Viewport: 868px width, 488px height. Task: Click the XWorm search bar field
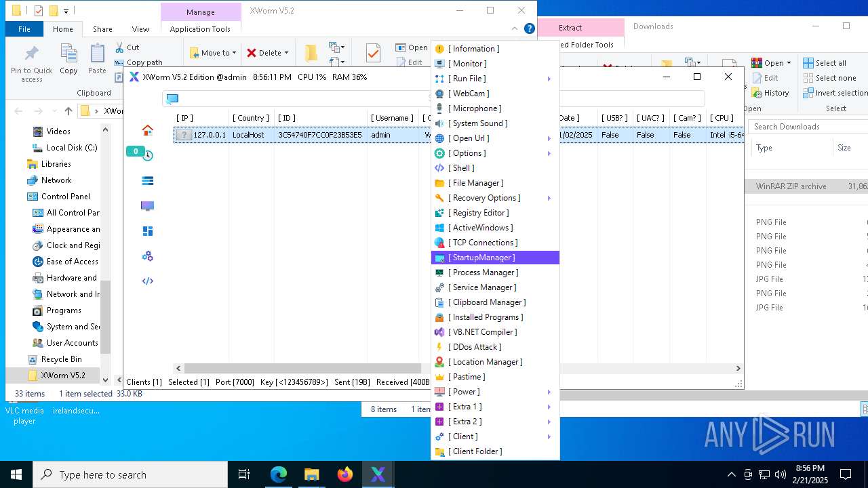pyautogui.click(x=434, y=98)
